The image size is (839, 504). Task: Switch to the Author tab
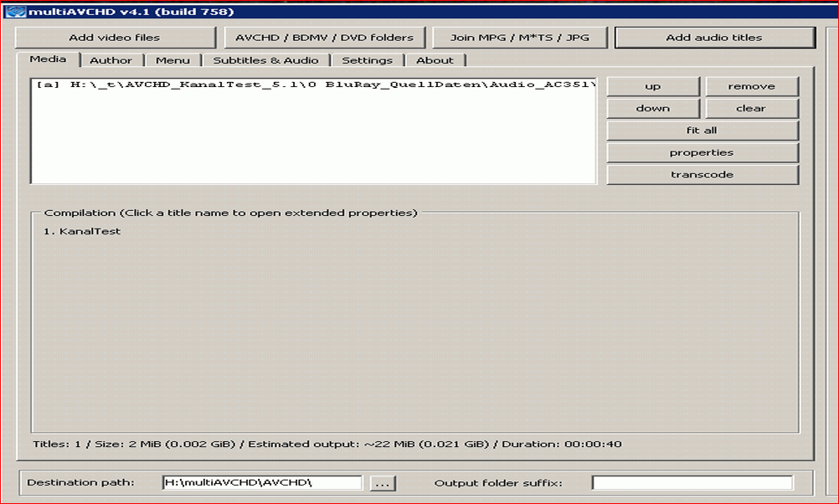[111, 60]
